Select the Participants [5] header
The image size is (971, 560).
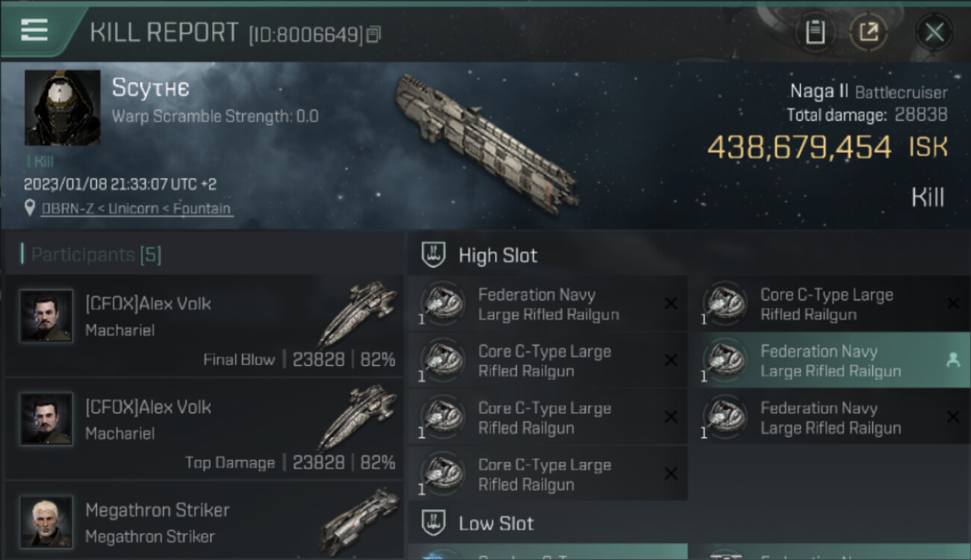click(x=96, y=255)
